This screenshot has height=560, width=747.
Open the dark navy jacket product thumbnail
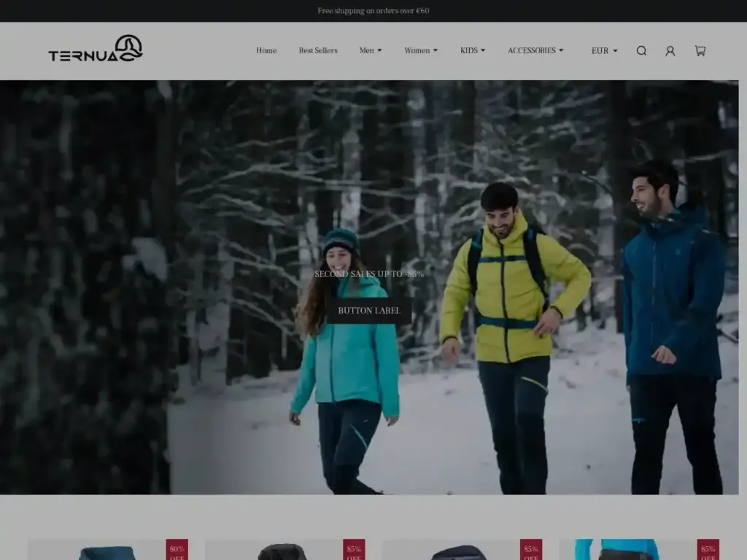click(458, 553)
